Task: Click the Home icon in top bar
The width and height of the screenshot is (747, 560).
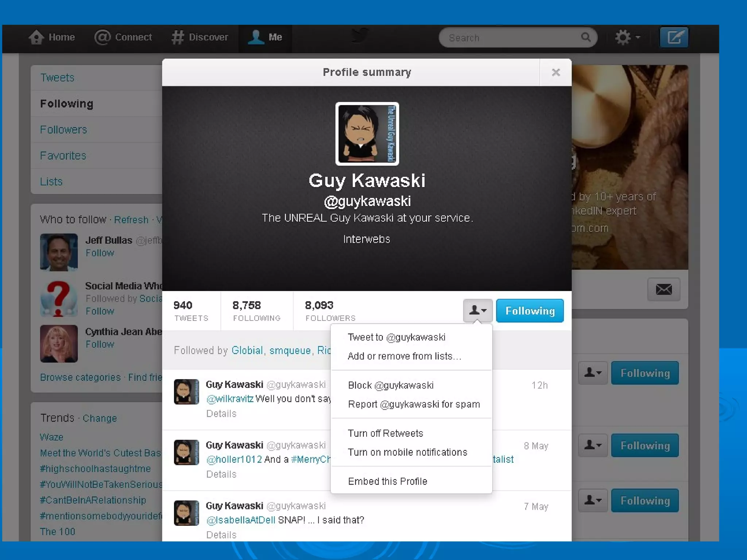Action: [36, 37]
